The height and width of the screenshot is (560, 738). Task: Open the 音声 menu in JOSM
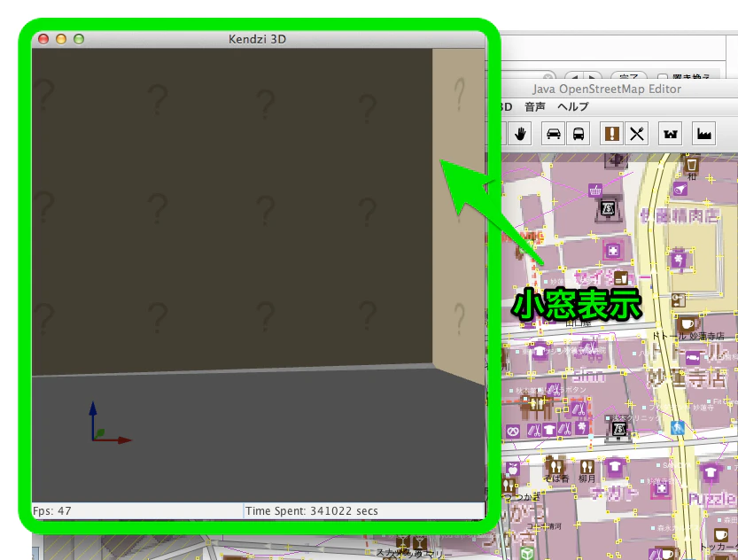pos(535,107)
